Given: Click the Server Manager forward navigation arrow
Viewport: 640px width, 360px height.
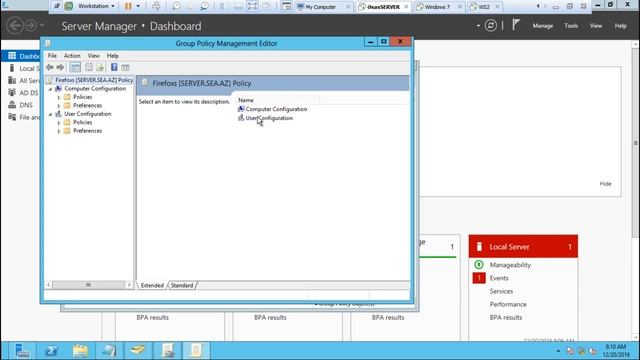Looking at the screenshot, I should click(31, 26).
